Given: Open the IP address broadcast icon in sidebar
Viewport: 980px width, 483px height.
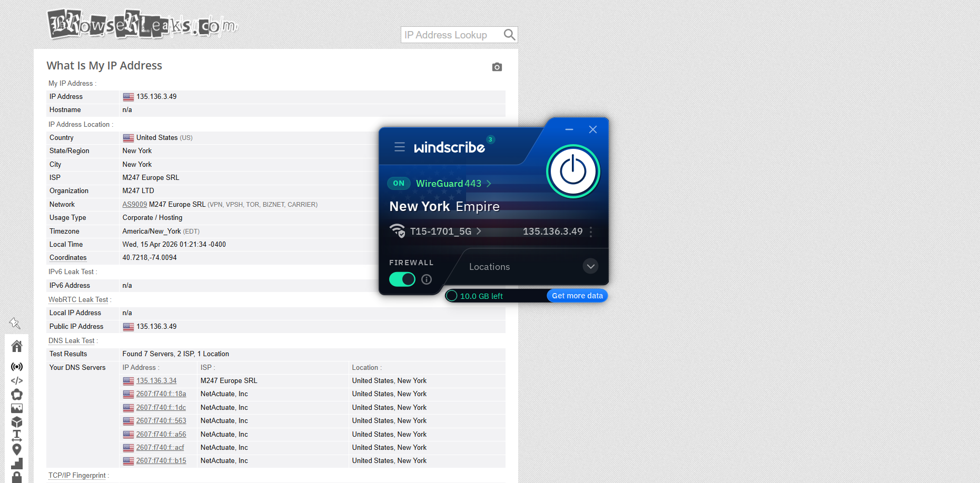Looking at the screenshot, I should click(17, 367).
